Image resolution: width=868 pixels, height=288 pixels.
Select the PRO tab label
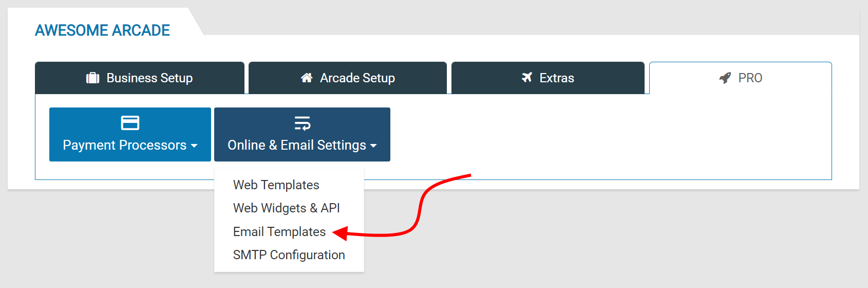(750, 78)
